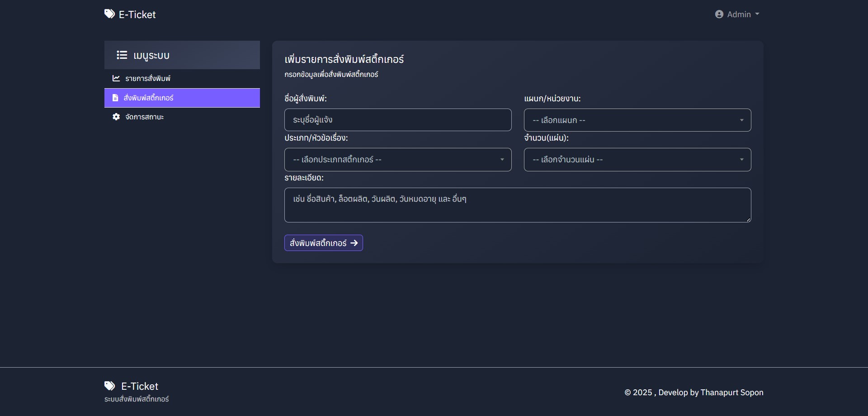The image size is (868, 416).
Task: Open the รายการสั่งพิมพ์ menu item
Action: point(182,79)
